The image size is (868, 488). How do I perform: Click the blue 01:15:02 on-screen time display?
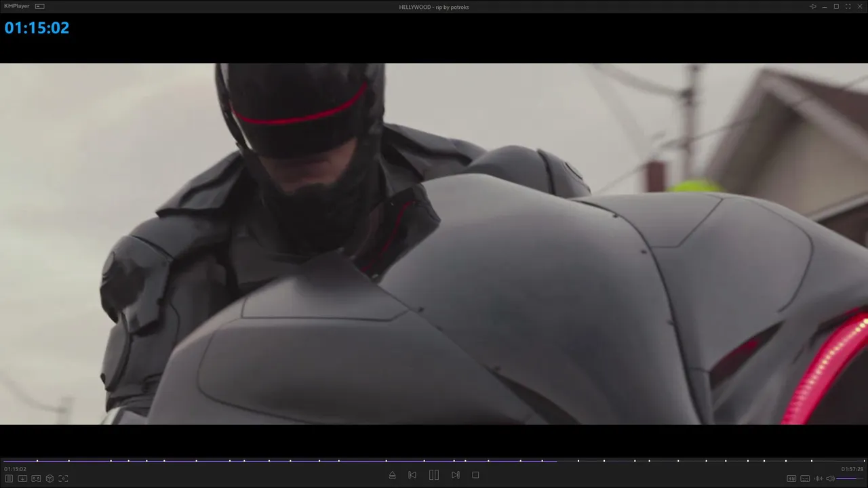point(37,28)
